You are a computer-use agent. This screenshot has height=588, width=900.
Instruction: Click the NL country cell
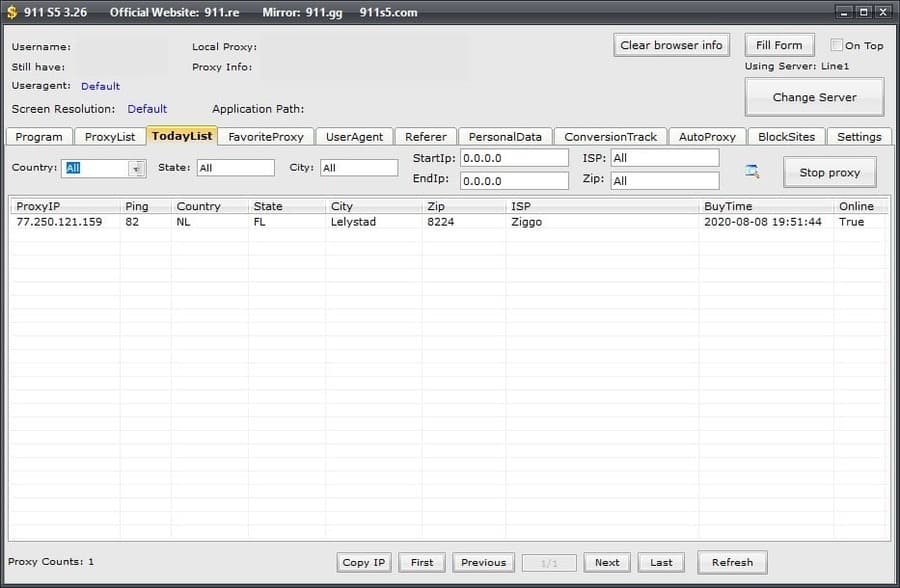point(183,222)
